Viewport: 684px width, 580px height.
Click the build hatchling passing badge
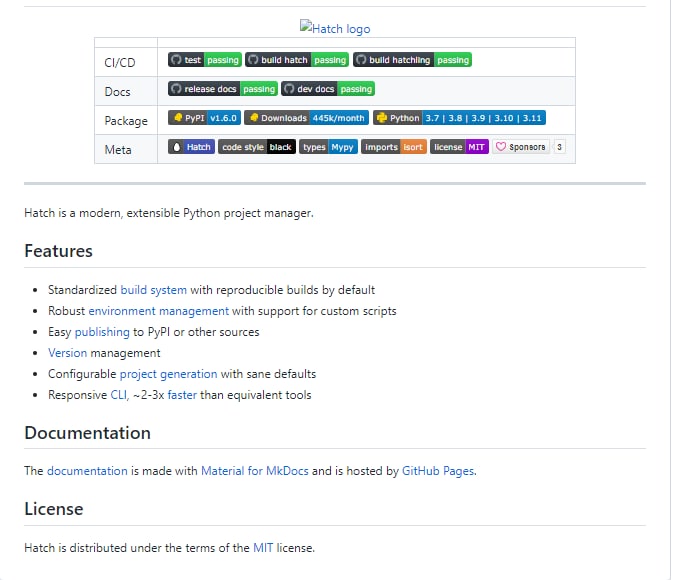point(412,60)
